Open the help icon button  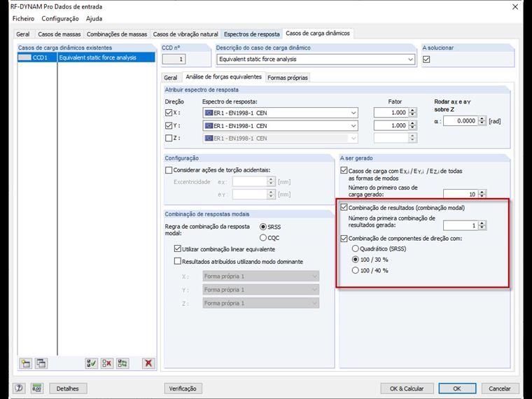click(19, 388)
